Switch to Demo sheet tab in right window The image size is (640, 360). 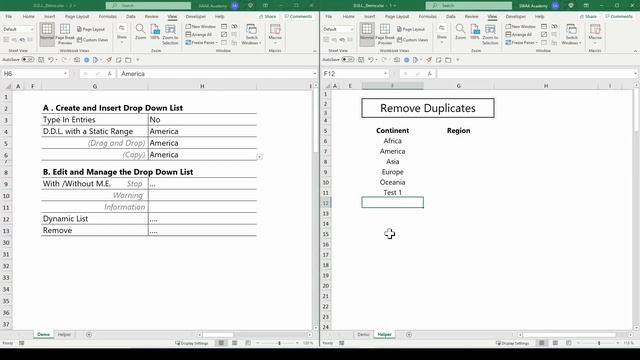(x=363, y=335)
